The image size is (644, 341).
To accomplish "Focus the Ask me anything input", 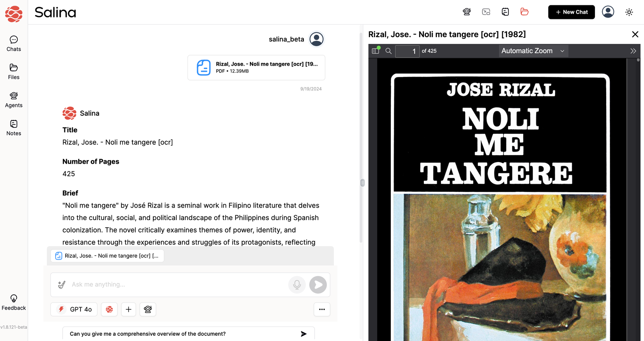I will tap(177, 285).
